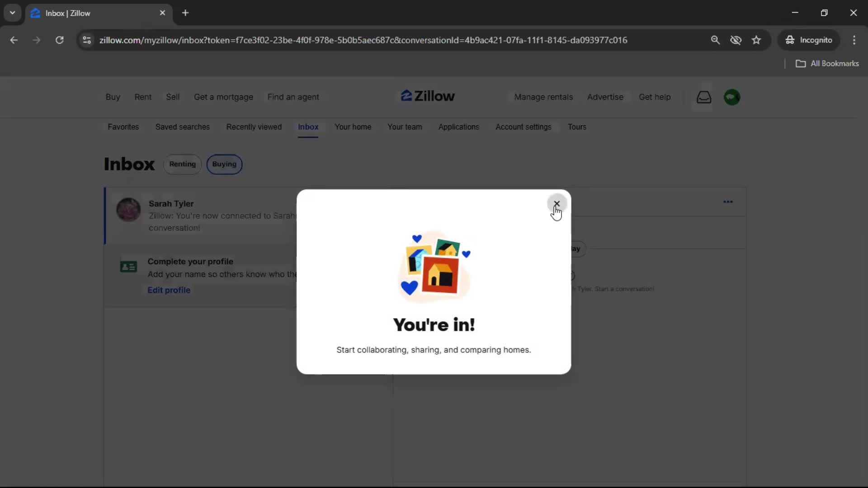This screenshot has width=868, height=488.
Task: Click the Zillow logo
Action: pos(427,96)
